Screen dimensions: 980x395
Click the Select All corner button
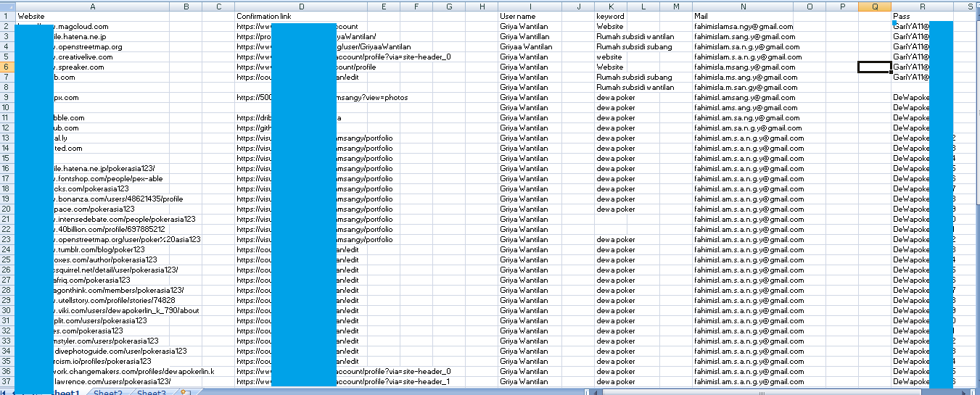click(7, 6)
